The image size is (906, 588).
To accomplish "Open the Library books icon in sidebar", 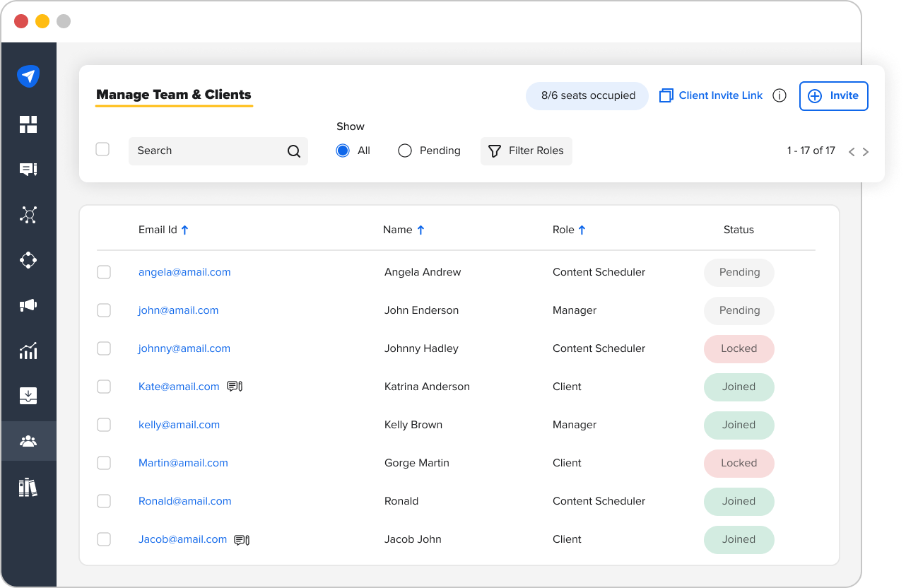I will [28, 487].
